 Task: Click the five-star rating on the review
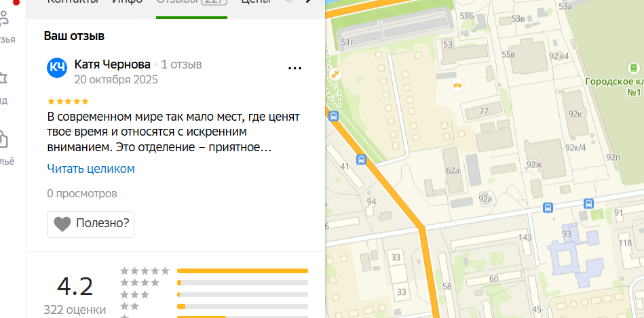[x=68, y=101]
